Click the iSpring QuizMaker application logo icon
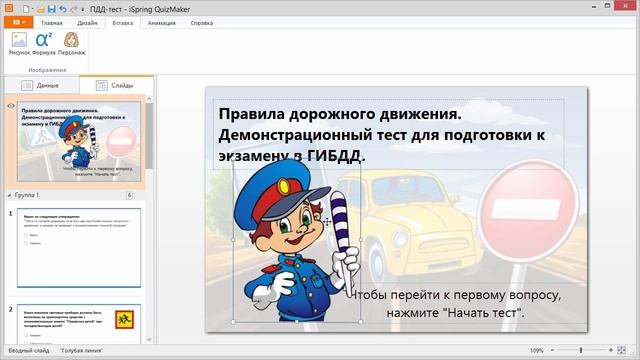 (9, 8)
